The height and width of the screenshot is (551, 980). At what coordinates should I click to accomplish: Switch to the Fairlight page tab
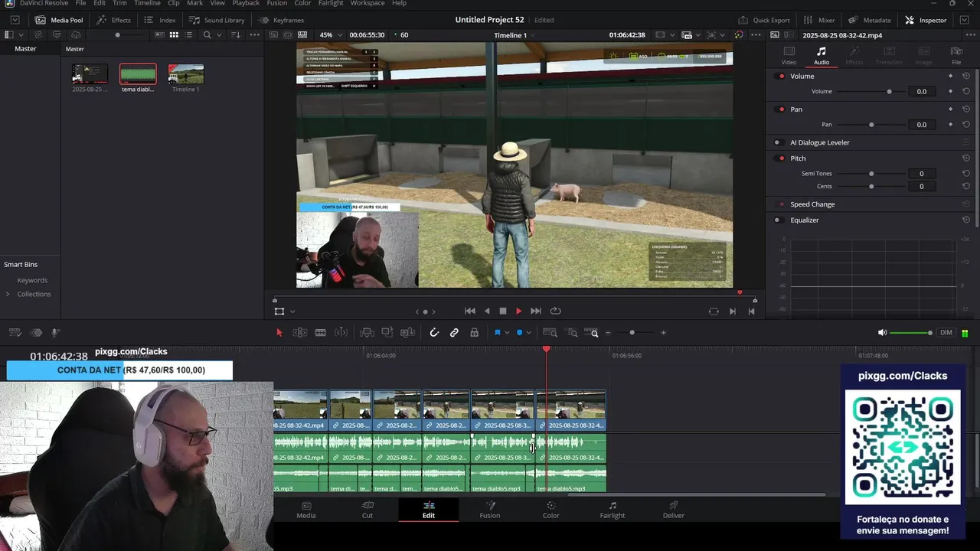[612, 510]
